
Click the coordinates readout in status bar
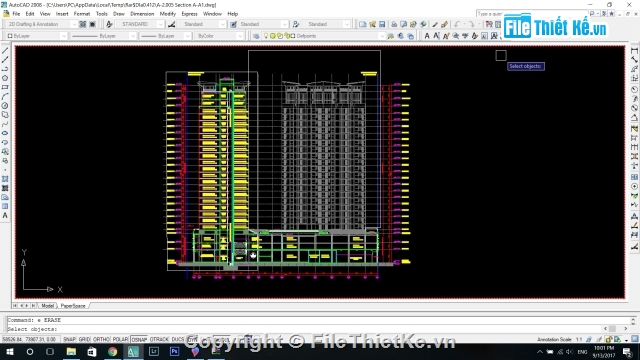pos(30,340)
